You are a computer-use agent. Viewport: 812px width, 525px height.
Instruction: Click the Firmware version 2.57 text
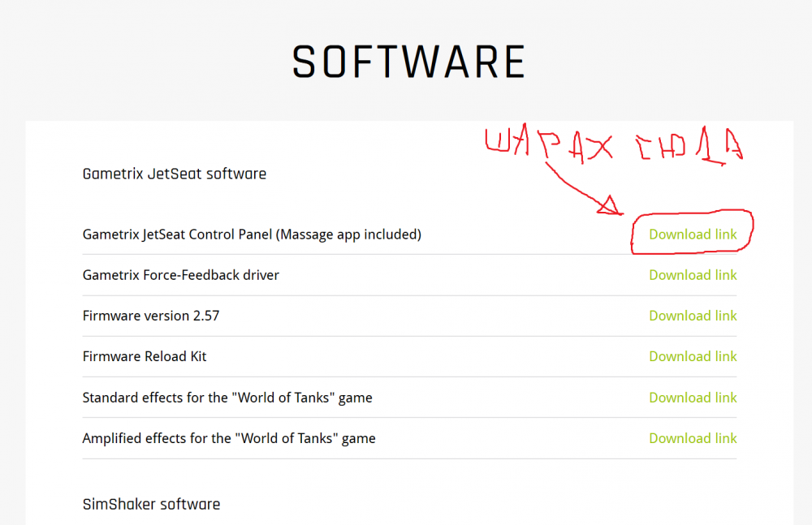[x=151, y=316]
